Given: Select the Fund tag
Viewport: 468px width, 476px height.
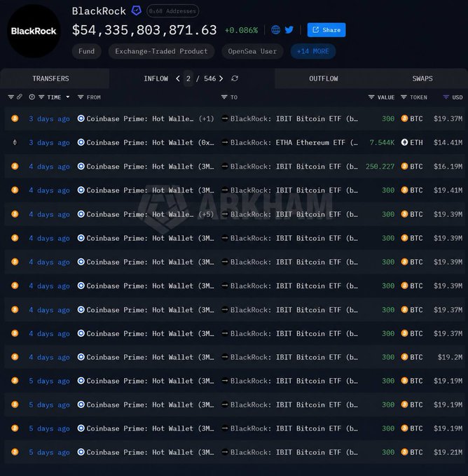Looking at the screenshot, I should (87, 51).
